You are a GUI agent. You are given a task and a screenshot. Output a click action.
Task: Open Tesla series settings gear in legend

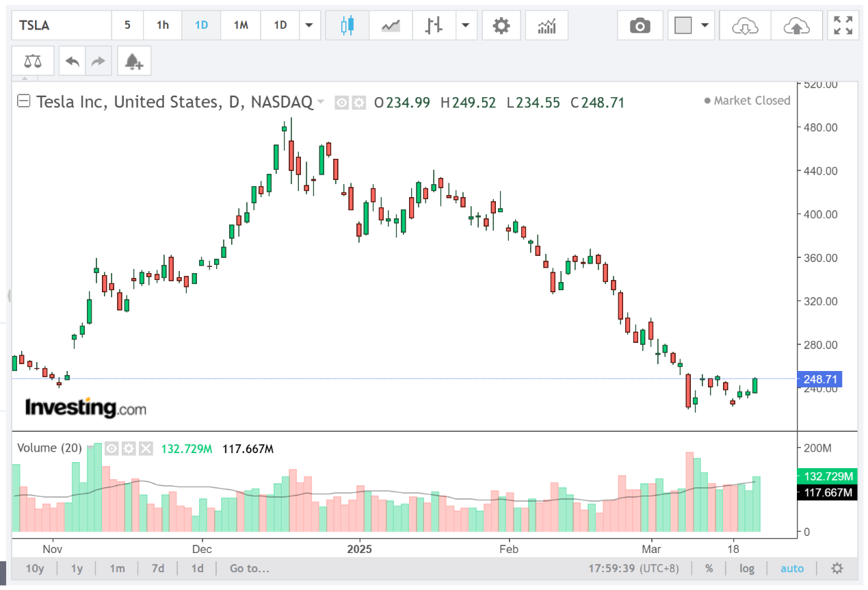358,103
